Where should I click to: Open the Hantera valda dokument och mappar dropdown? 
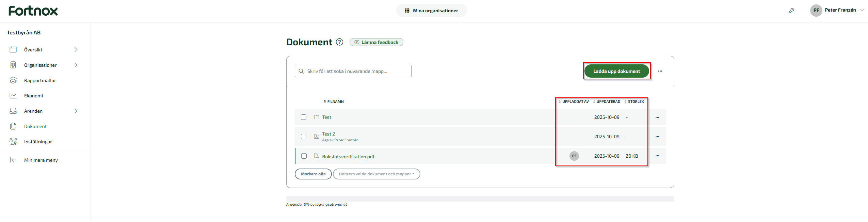[x=376, y=174]
